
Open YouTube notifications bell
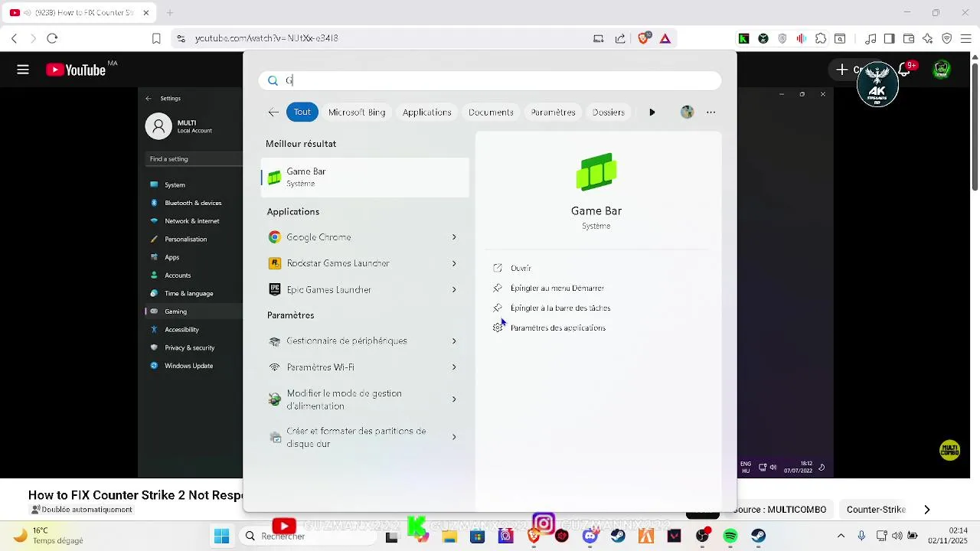[906, 70]
